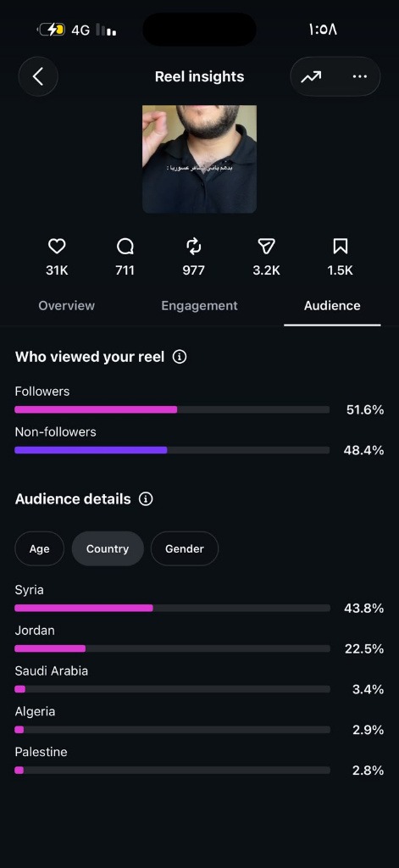Open the trending boost arrow icon

pos(311,77)
